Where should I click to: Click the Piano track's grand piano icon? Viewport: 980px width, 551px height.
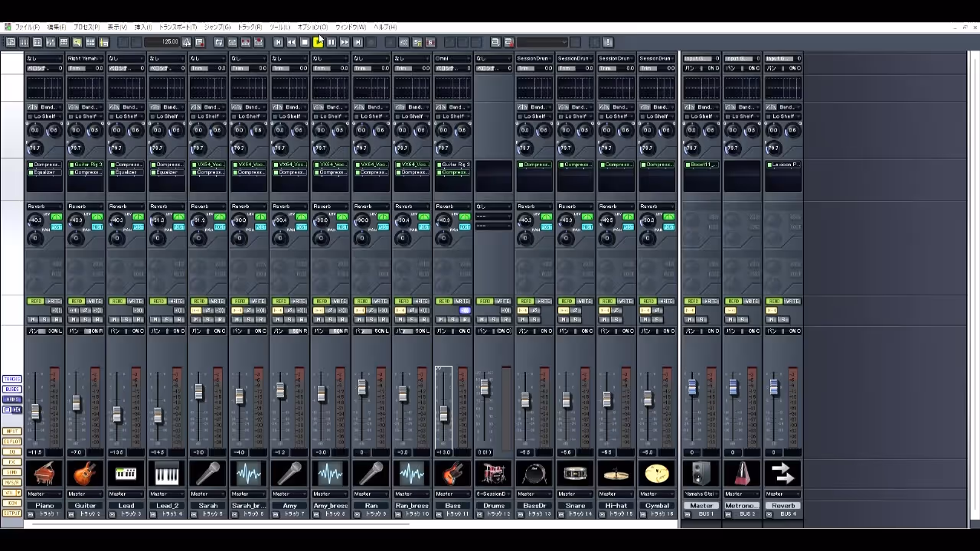click(44, 474)
